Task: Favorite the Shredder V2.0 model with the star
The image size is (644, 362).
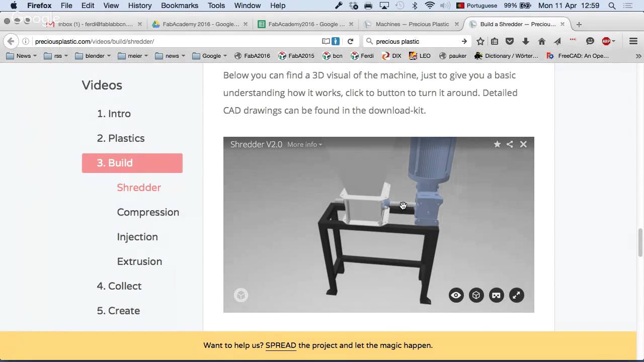Action: (497, 144)
